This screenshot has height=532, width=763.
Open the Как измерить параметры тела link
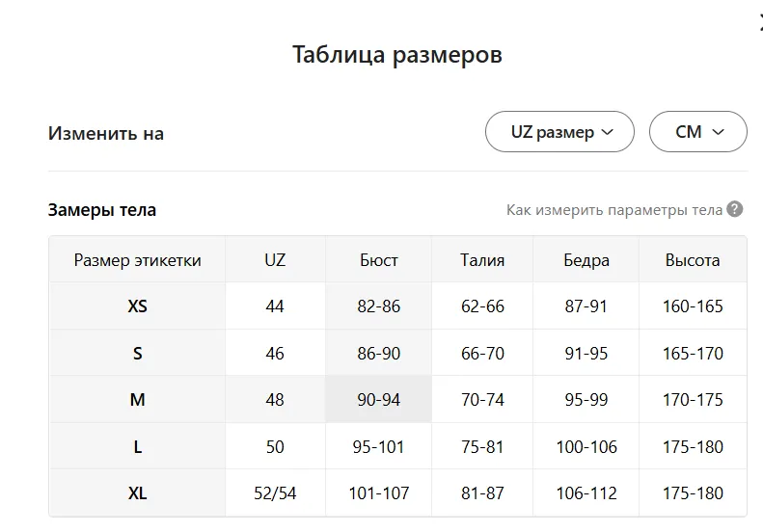click(x=614, y=210)
